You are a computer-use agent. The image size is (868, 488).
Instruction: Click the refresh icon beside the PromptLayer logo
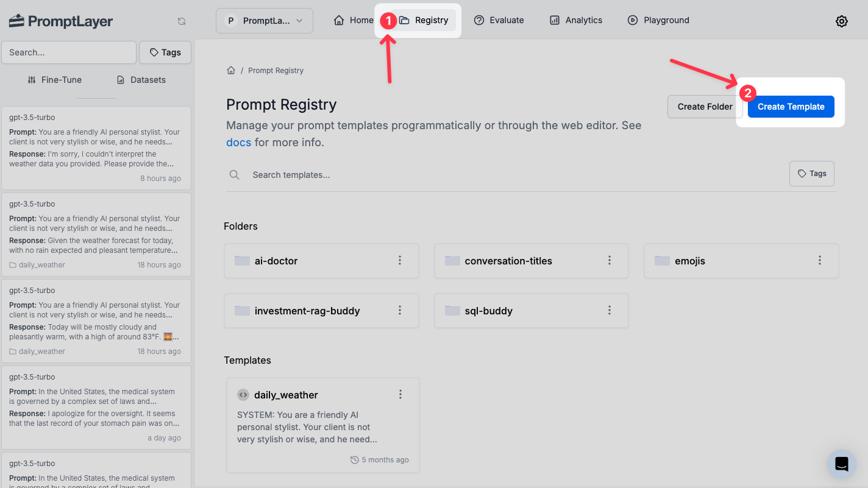[182, 21]
